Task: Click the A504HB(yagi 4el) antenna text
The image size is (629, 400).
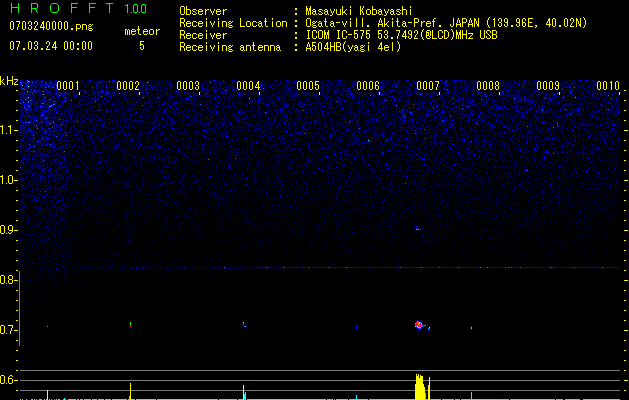Action: (x=353, y=47)
